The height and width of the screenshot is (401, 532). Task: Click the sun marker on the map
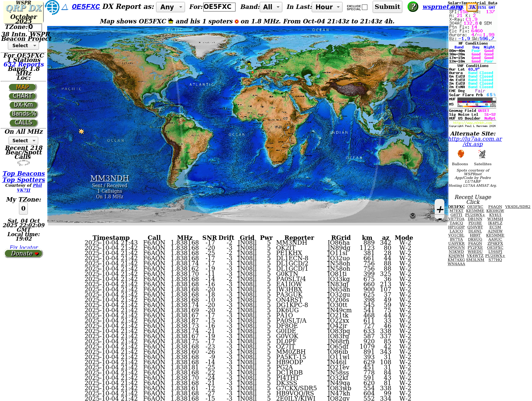(81, 131)
